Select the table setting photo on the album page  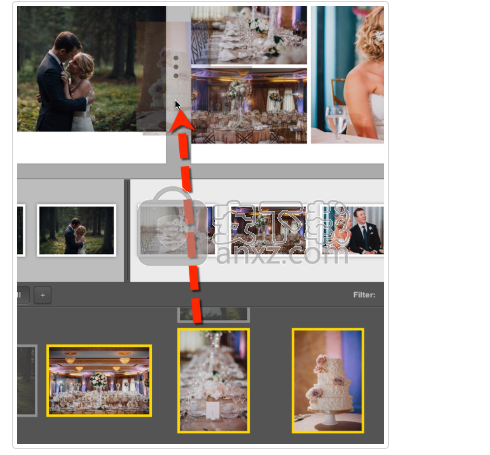tap(249, 35)
